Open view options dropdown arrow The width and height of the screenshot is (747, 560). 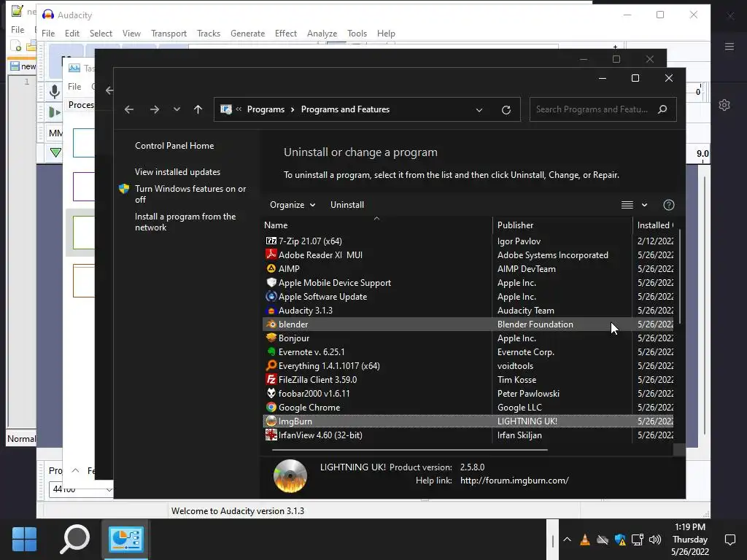(644, 205)
